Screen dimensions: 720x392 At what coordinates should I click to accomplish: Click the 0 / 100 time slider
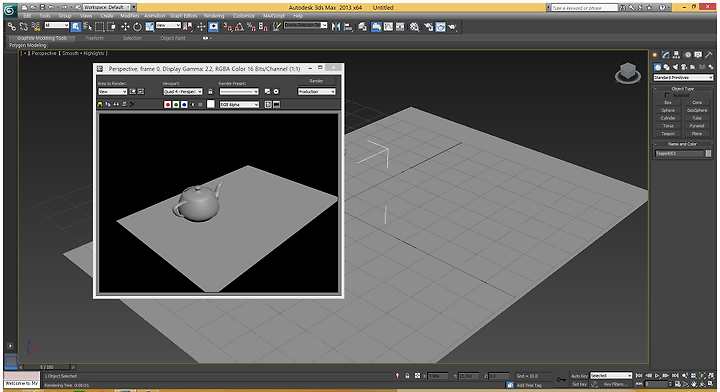(46, 367)
